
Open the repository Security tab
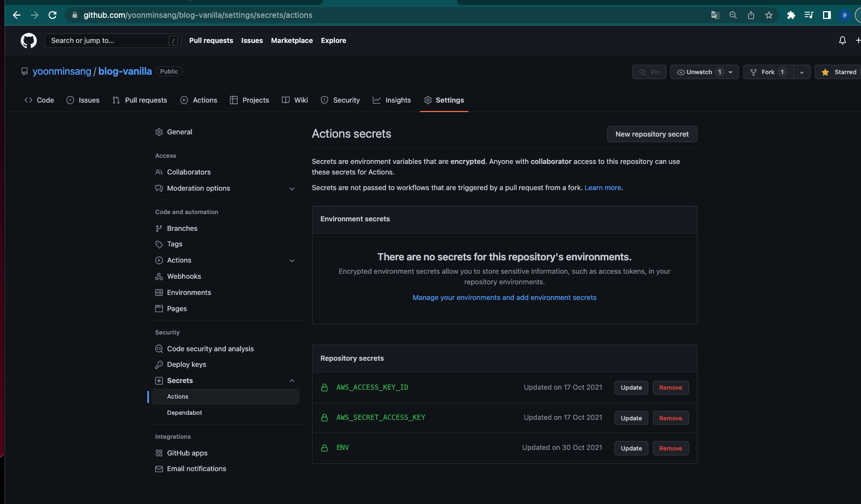coord(340,100)
